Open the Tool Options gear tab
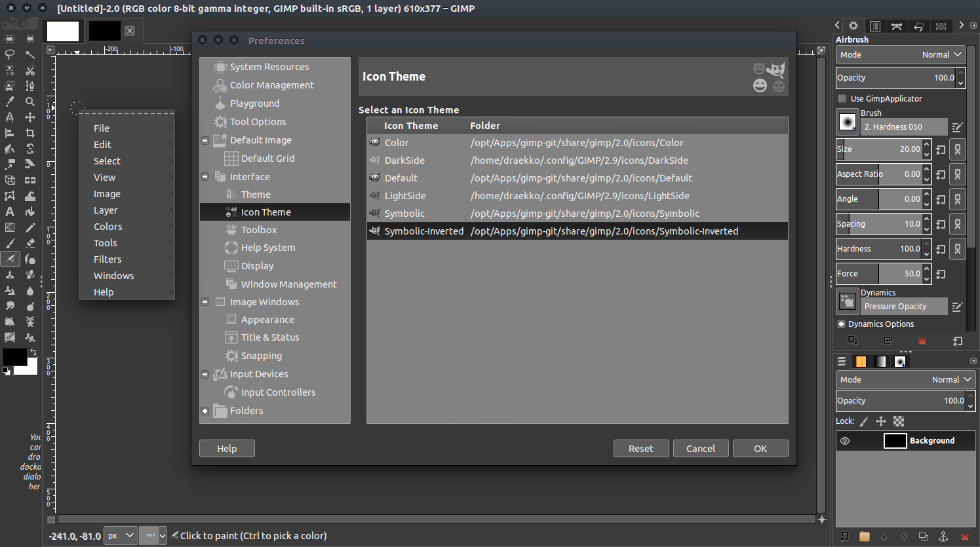The height and width of the screenshot is (547, 980). point(853,26)
